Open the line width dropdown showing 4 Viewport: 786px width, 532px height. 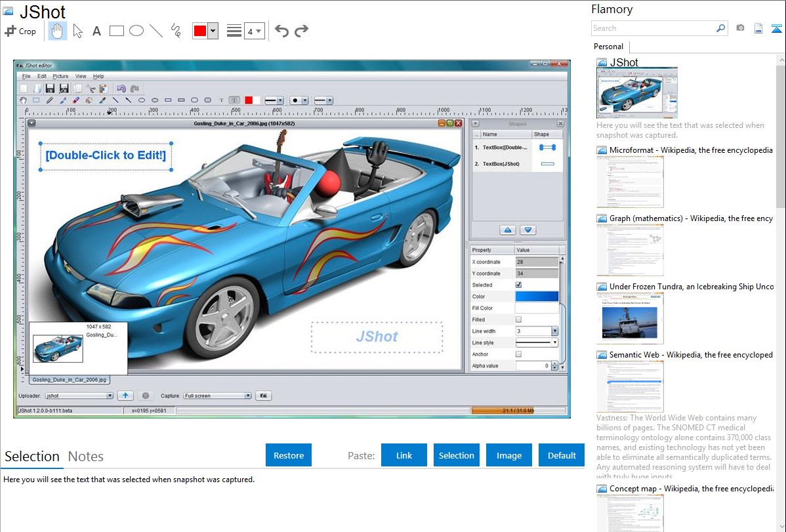coord(255,31)
